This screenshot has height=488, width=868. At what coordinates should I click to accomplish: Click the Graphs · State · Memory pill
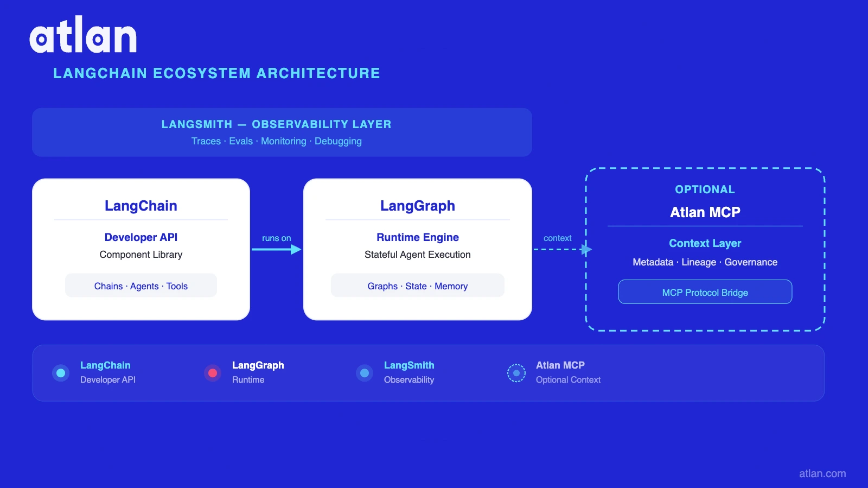[418, 286]
